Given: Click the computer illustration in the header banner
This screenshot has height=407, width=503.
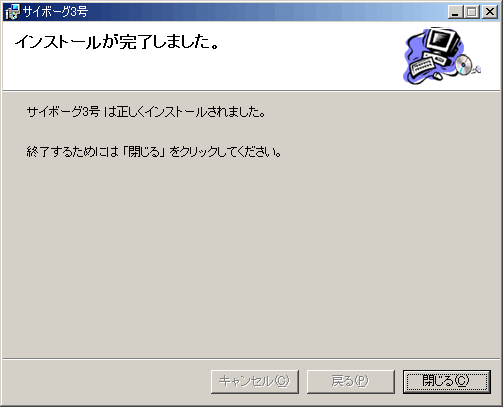Looking at the screenshot, I should [x=442, y=56].
